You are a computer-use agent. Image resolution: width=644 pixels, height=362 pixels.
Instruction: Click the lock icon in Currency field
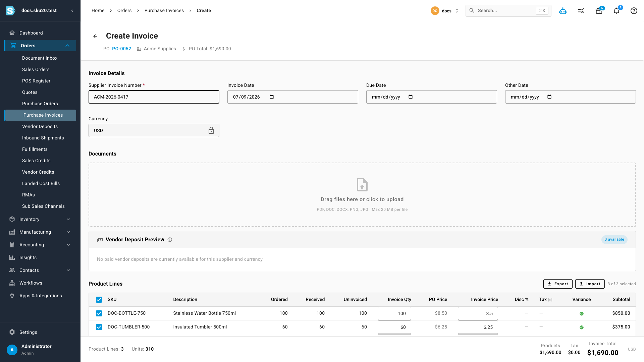point(211,130)
